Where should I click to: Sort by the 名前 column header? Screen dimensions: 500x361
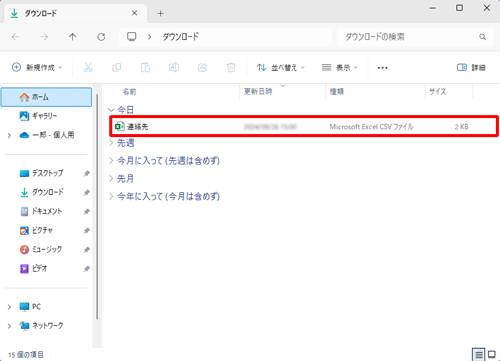coord(129,92)
